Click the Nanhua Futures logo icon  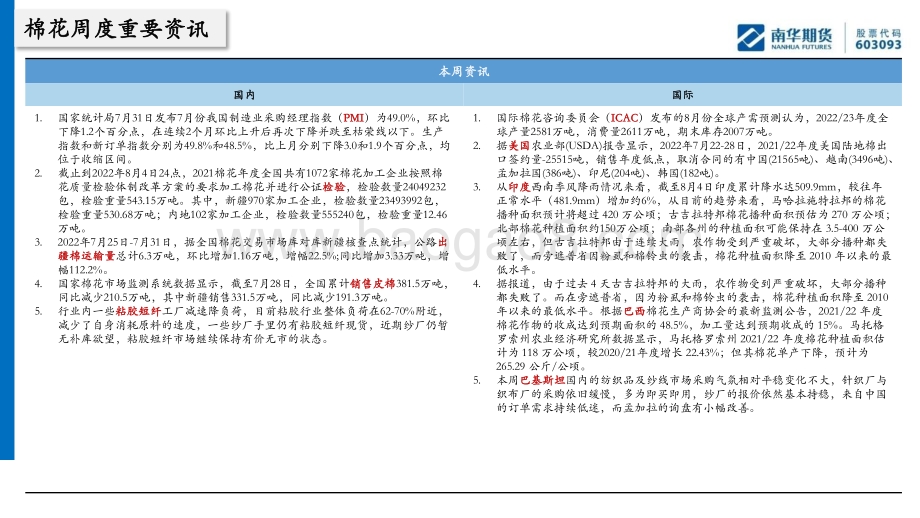click(750, 38)
